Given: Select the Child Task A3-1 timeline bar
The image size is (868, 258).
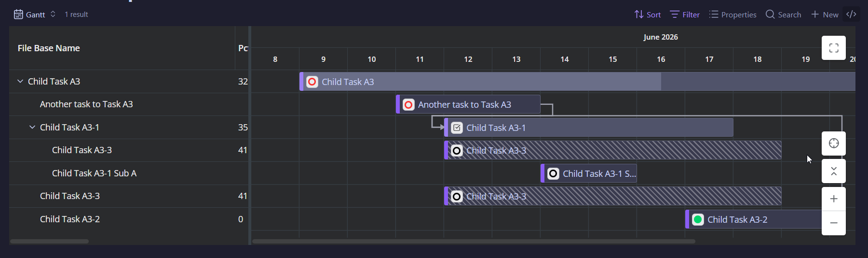Looking at the screenshot, I should [x=589, y=128].
